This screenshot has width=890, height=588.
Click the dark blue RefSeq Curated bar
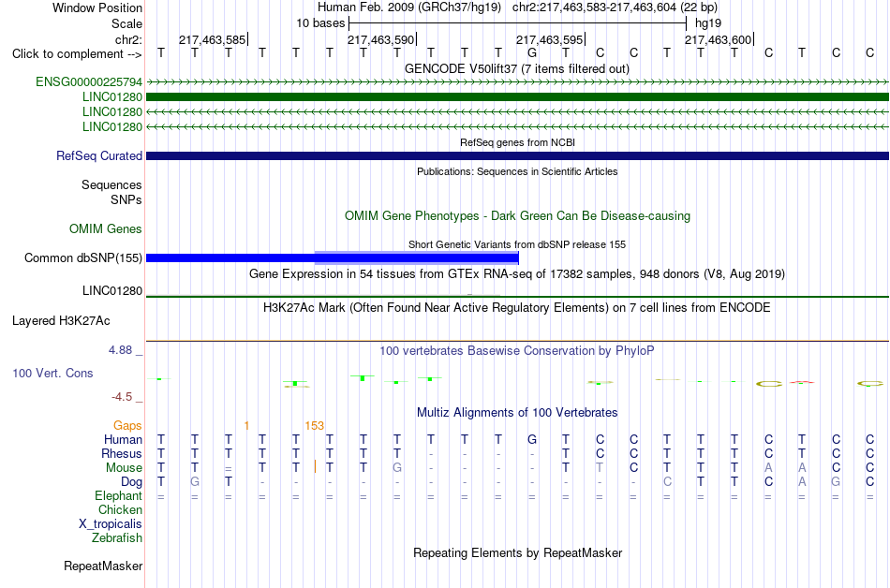[x=517, y=156]
